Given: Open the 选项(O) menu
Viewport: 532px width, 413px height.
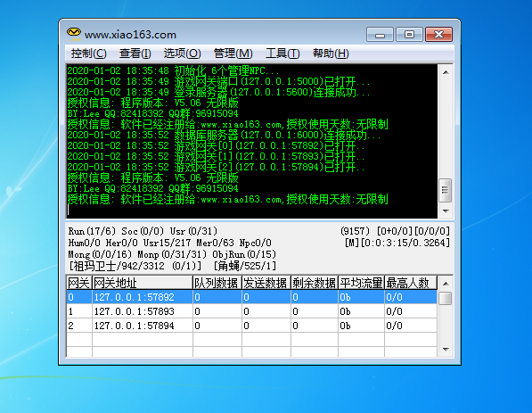Looking at the screenshot, I should click(182, 54).
